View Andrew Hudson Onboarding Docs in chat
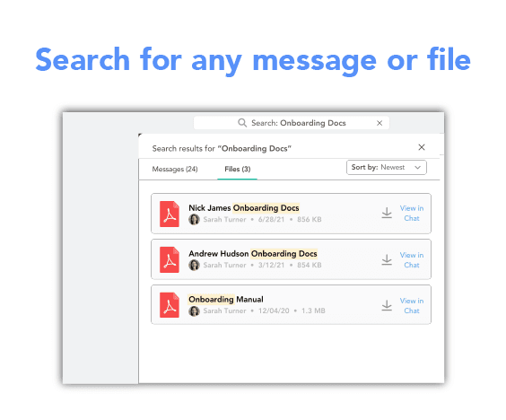The height and width of the screenshot is (420, 506). 412,260
